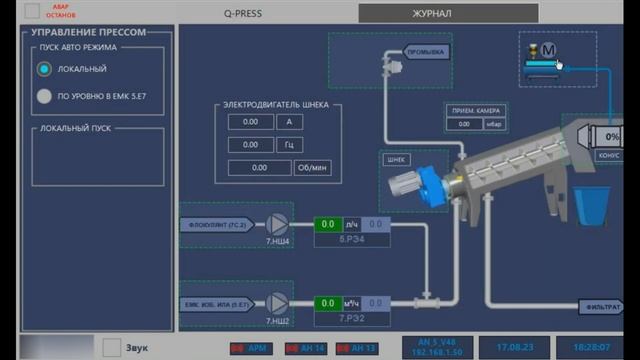Click the motor current 0.00 A field
Screen dimensions: 640x360
click(251, 122)
